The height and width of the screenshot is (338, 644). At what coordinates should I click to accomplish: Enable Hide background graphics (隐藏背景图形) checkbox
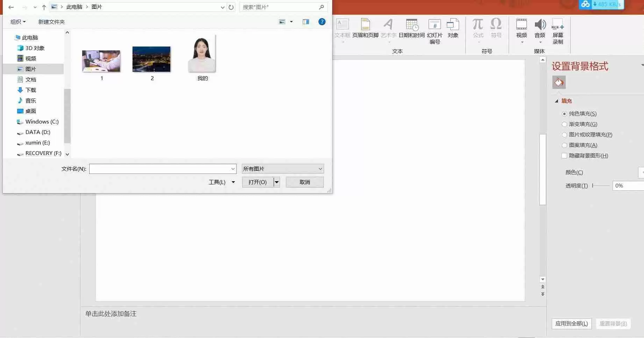pos(564,156)
